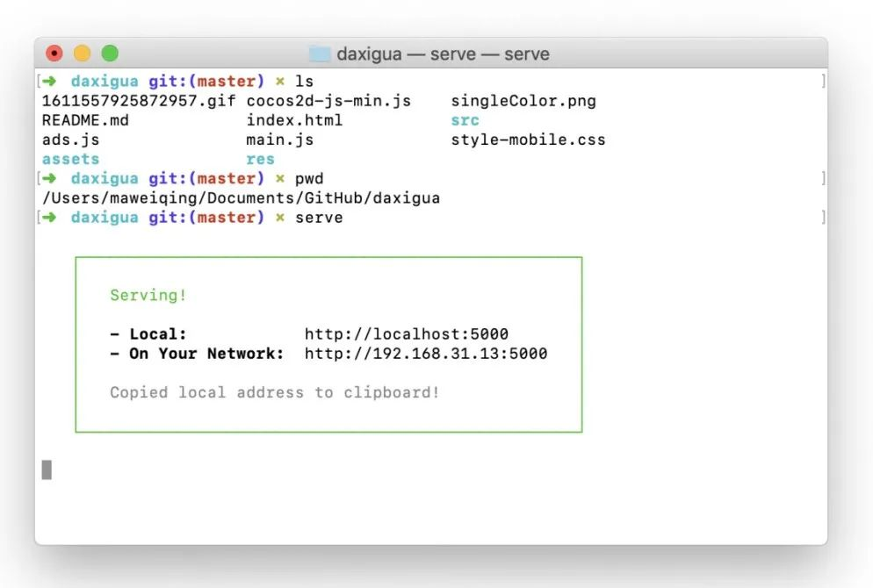Click the assets directory name

pyautogui.click(x=71, y=159)
